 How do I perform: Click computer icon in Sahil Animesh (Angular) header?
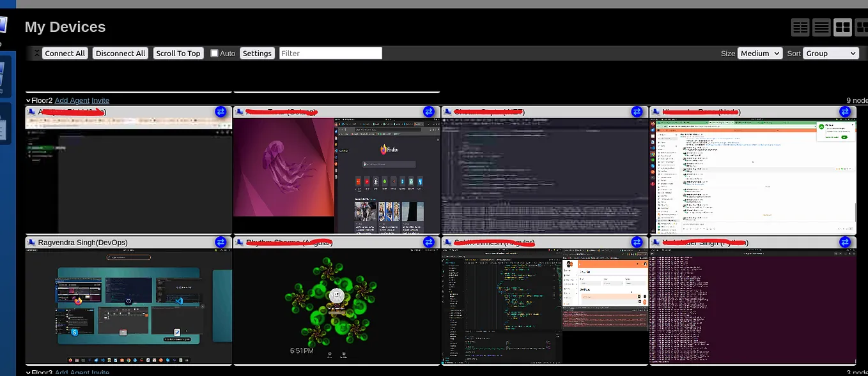pyautogui.click(x=447, y=243)
